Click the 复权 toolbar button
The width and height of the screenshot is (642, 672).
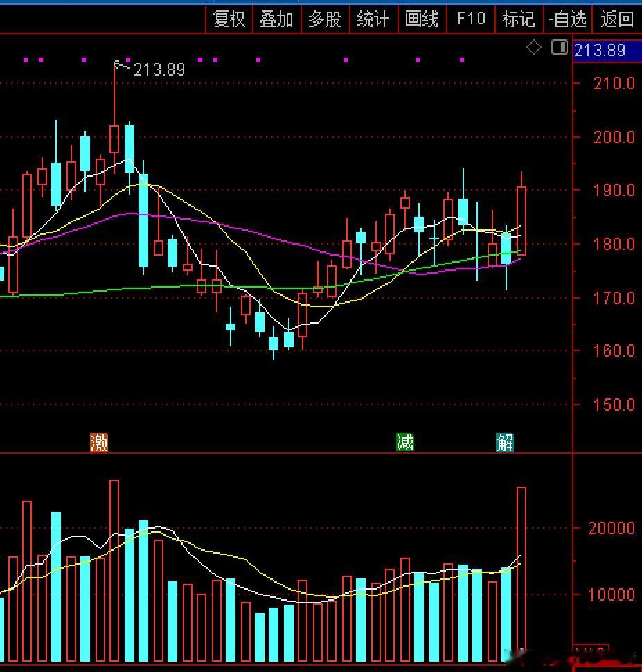pyautogui.click(x=229, y=19)
